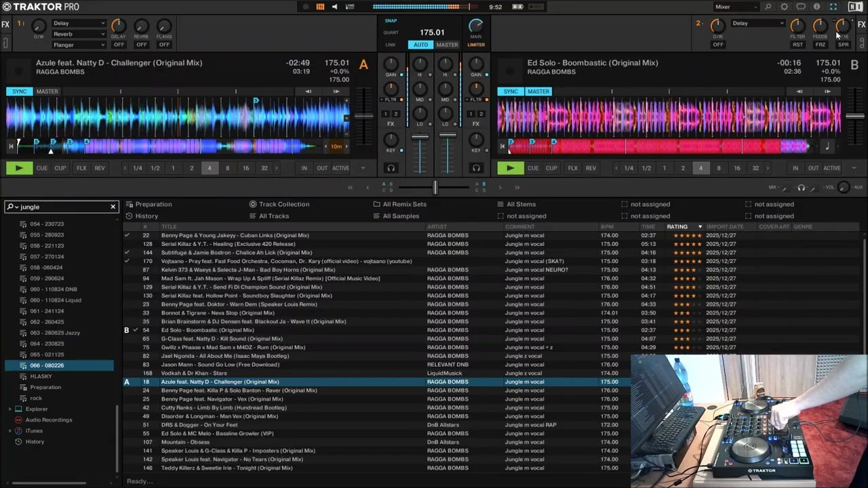The height and width of the screenshot is (488, 868).
Task: Shrink Deck A loop size arrow
Action: coord(125,168)
